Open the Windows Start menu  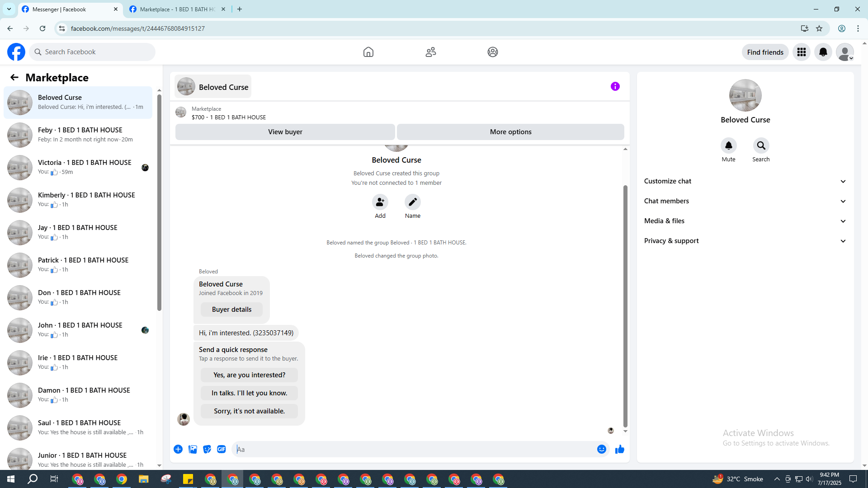pyautogui.click(x=11, y=479)
